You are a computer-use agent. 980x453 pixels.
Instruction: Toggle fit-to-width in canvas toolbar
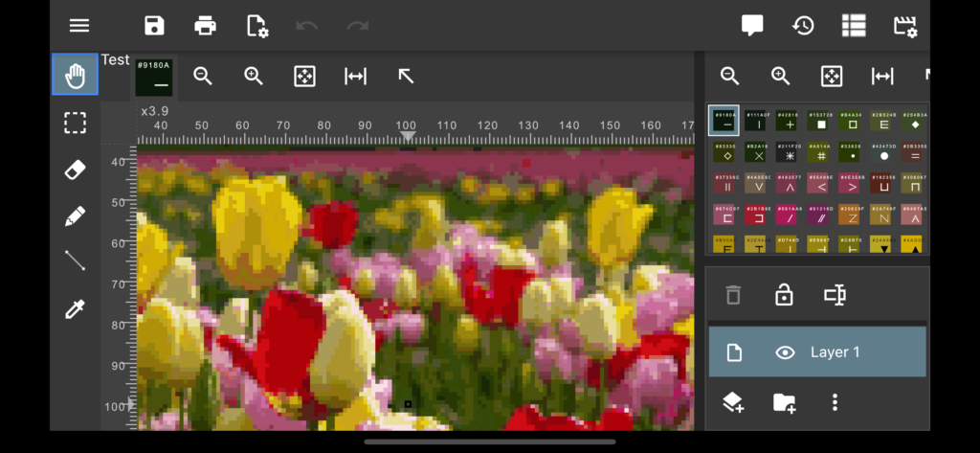[355, 77]
